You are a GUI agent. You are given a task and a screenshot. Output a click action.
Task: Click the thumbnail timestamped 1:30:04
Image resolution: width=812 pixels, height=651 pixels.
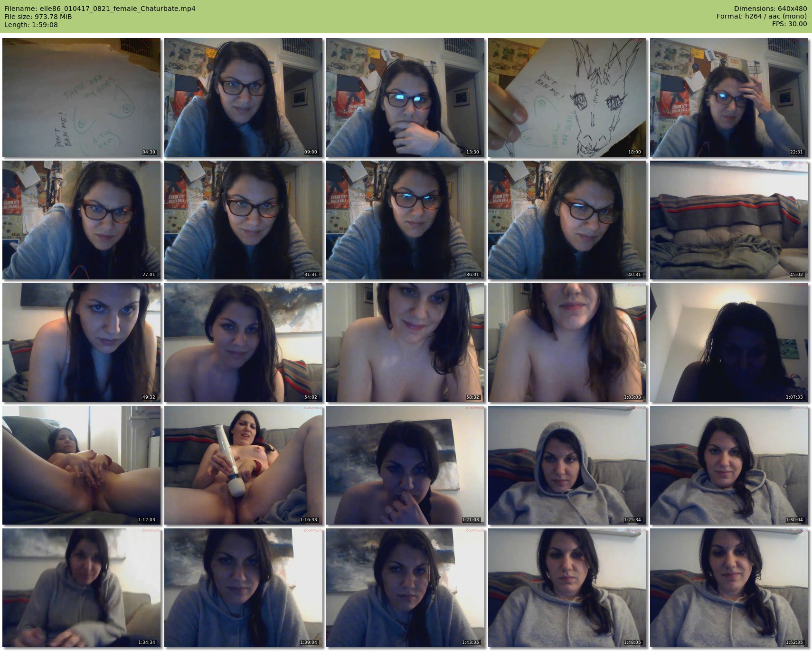coord(729,465)
